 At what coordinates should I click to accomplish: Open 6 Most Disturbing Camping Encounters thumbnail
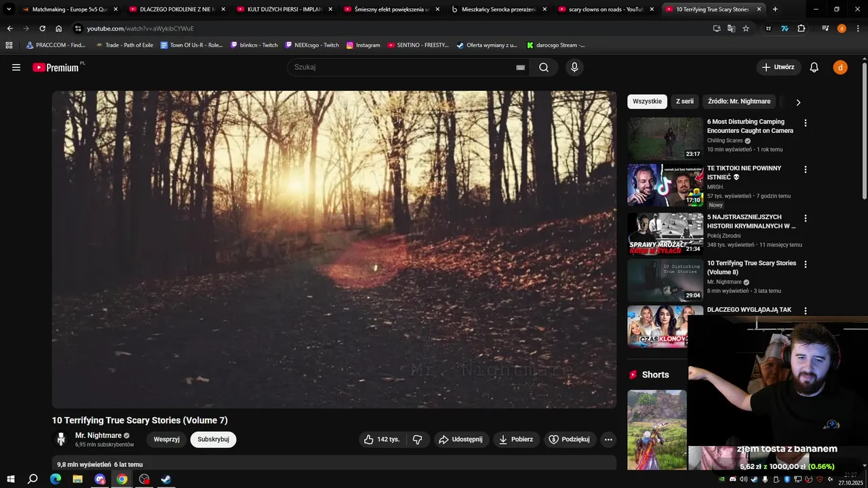coord(665,139)
